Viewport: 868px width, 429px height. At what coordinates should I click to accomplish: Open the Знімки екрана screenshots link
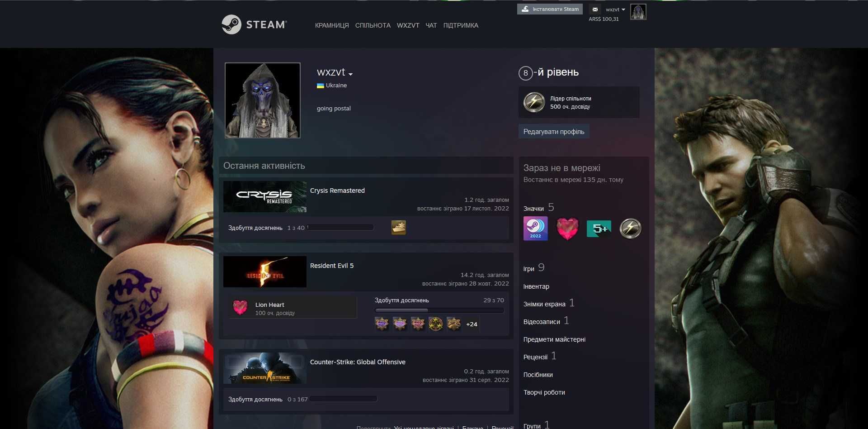549,303
